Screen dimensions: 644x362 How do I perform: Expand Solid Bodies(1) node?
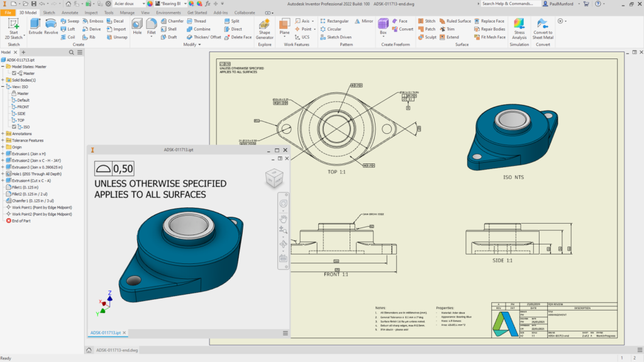3,80
